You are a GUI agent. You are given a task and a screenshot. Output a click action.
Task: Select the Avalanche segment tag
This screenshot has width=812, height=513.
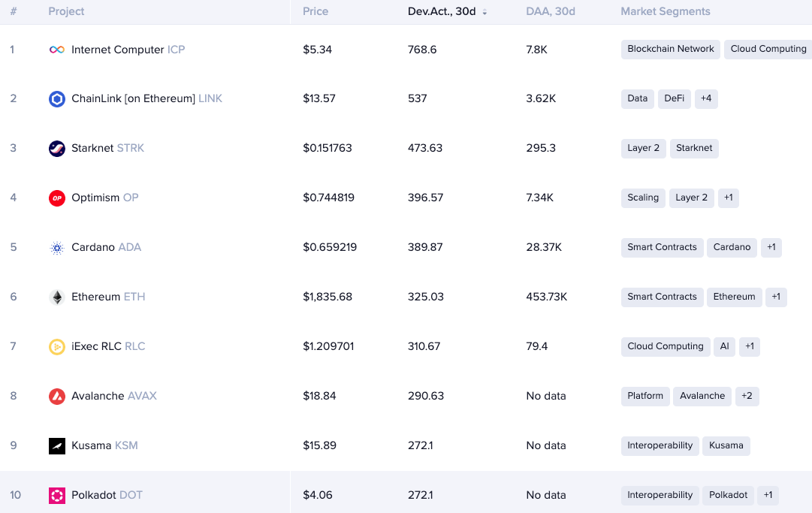[702, 396]
